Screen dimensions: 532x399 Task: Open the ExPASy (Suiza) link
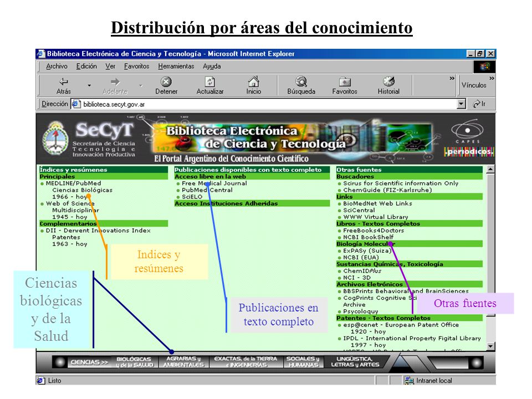(367, 250)
